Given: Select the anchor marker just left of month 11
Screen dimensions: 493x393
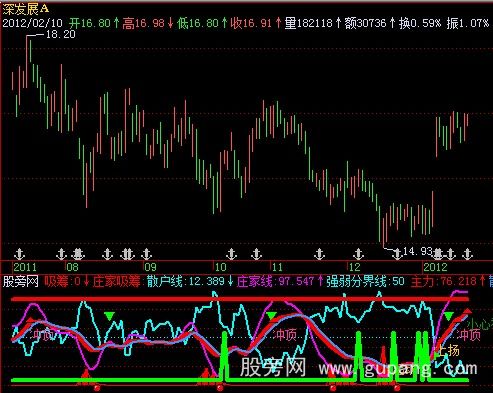Looking at the screenshot, I should [x=256, y=254].
